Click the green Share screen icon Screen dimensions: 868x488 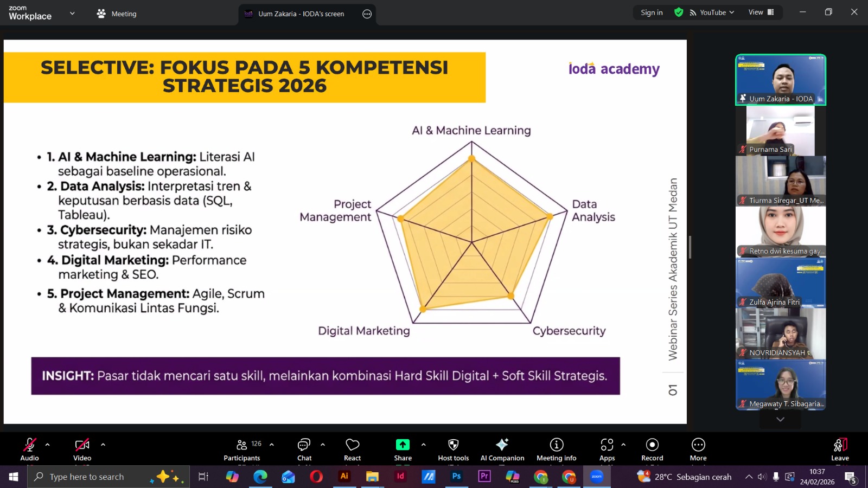tap(403, 445)
